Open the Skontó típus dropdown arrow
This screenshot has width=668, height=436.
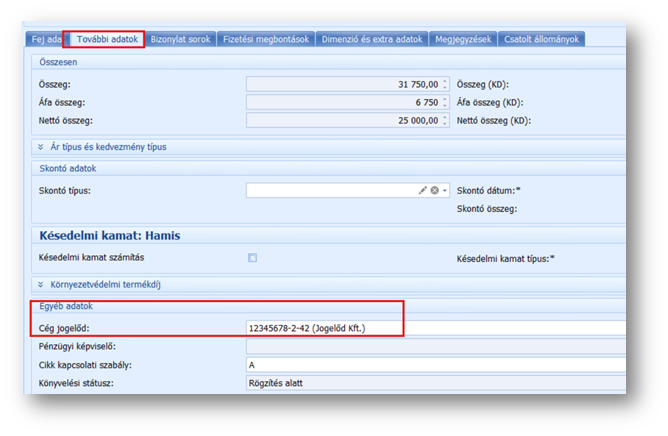click(445, 190)
